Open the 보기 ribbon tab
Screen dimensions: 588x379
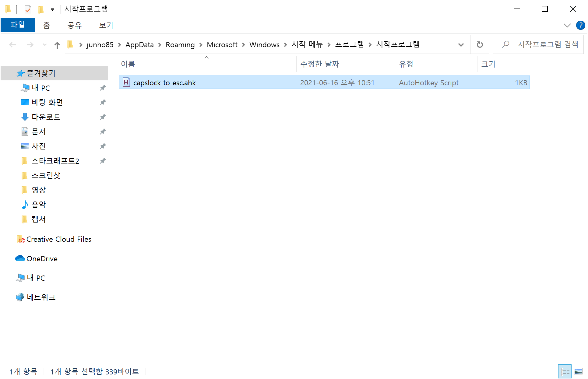[106, 25]
